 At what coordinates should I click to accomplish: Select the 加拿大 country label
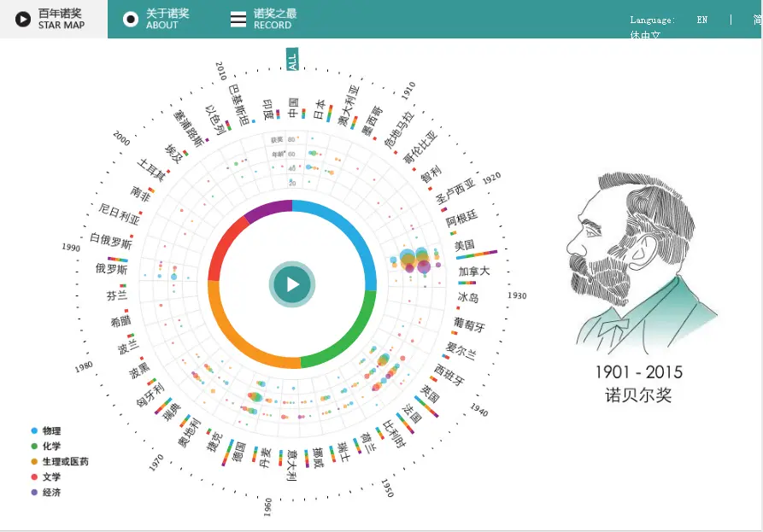click(x=473, y=272)
